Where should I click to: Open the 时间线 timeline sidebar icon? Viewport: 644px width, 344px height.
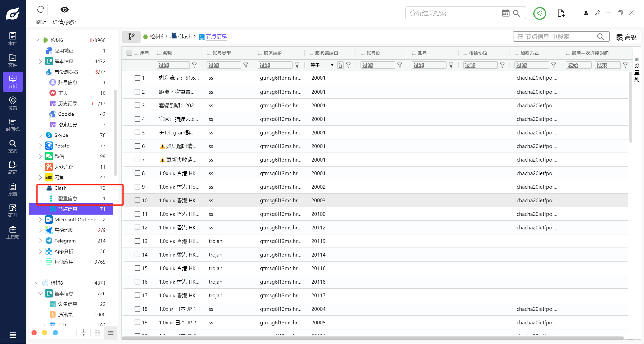point(13,125)
